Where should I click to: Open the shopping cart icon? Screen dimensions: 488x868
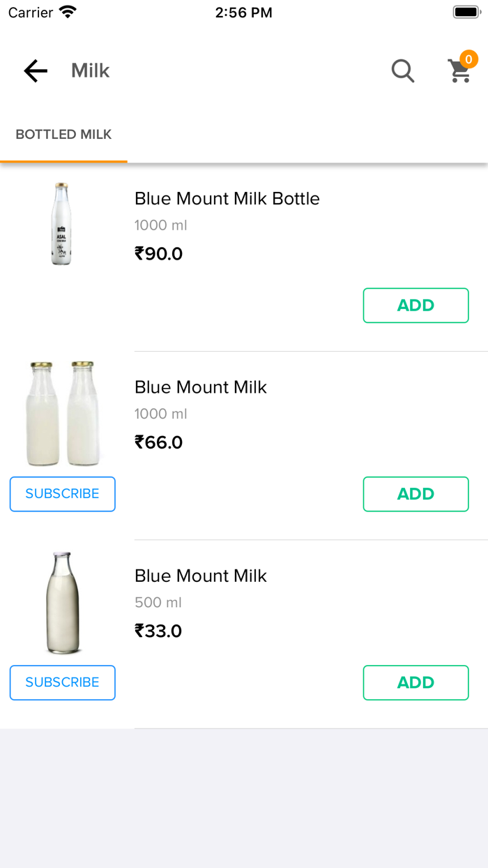(x=459, y=71)
